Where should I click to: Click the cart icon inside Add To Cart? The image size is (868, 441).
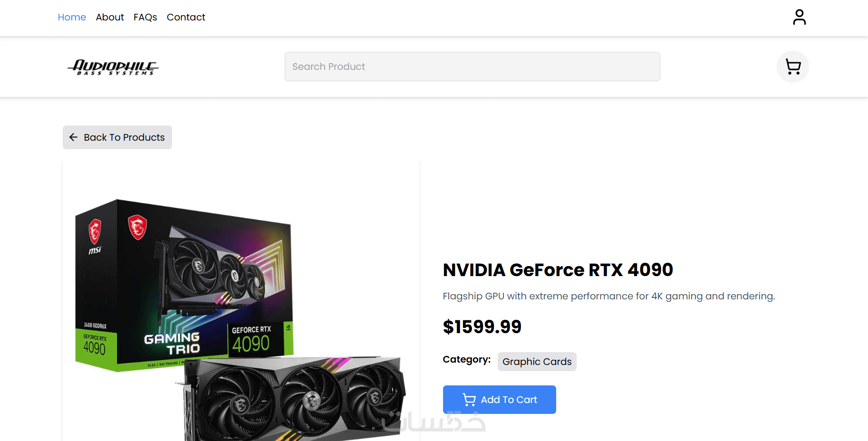coord(469,400)
